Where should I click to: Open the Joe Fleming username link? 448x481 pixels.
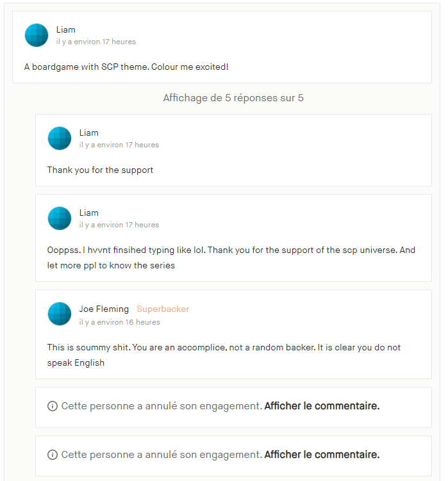click(104, 309)
